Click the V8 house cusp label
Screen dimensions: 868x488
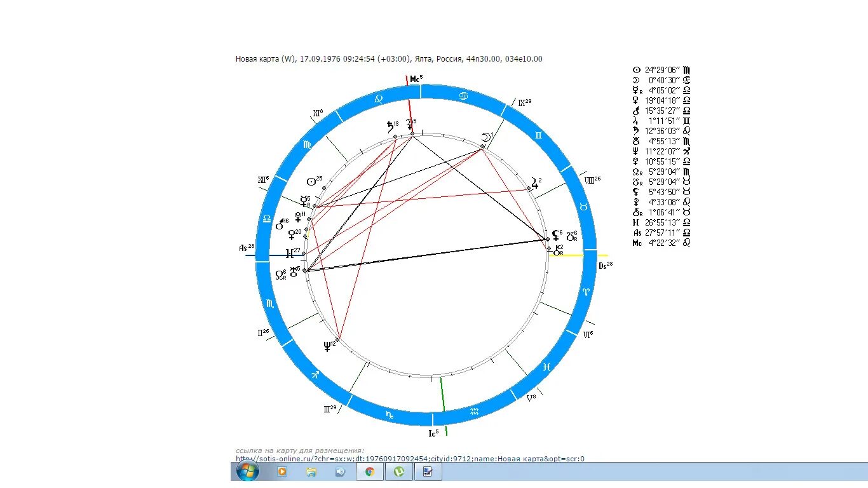pyautogui.click(x=531, y=398)
